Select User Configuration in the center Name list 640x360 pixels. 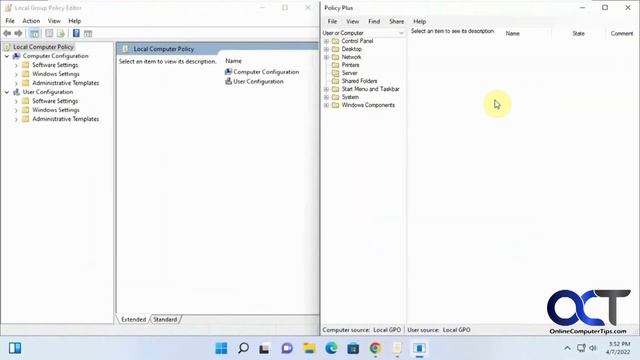coord(254,81)
